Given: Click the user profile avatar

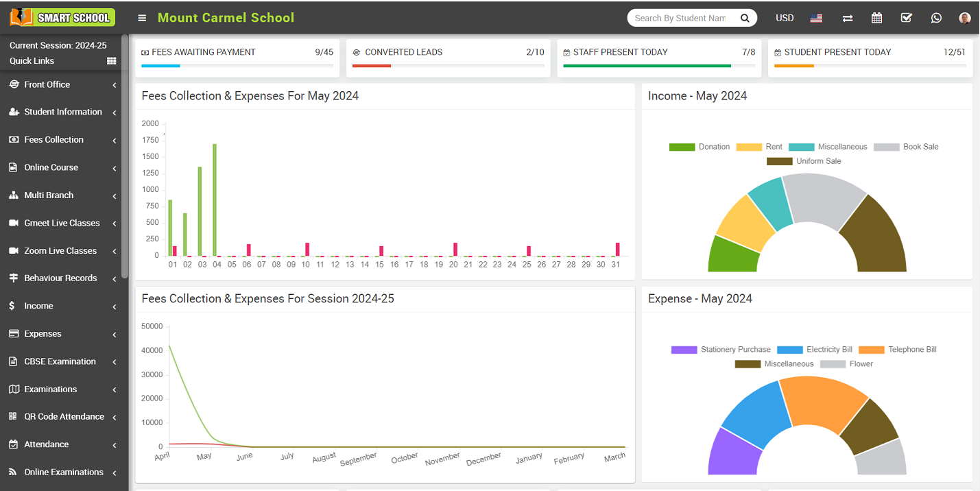Looking at the screenshot, I should [965, 19].
